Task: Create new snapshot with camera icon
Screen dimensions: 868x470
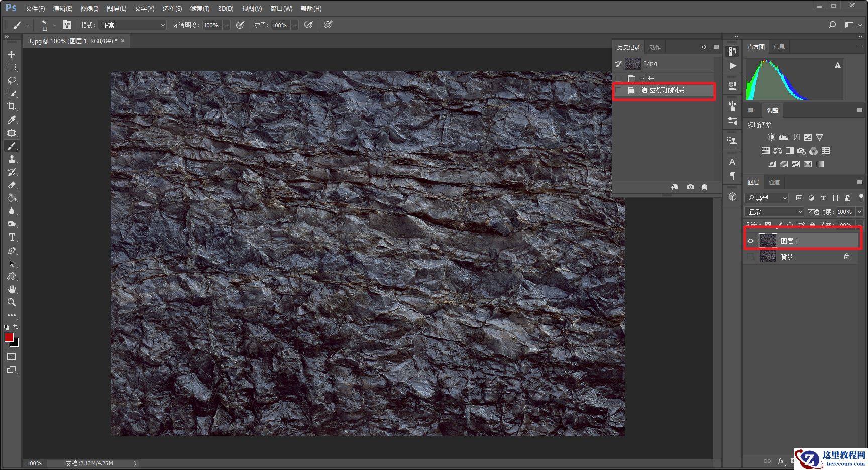Action: pyautogui.click(x=690, y=187)
